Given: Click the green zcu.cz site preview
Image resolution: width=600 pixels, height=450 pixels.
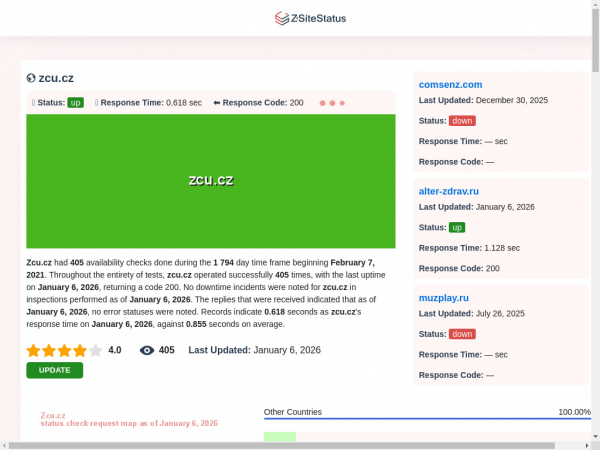Looking at the screenshot, I should 210,181.
